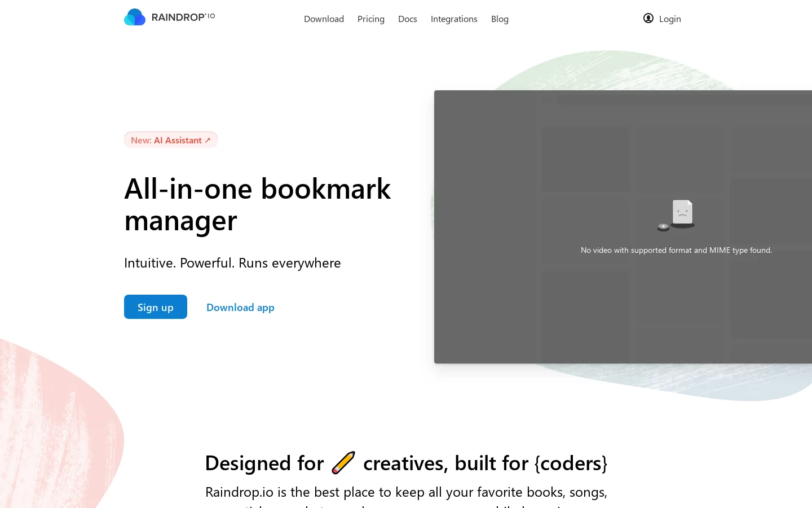Click the Login link
This screenshot has width=812, height=508.
[x=670, y=19]
